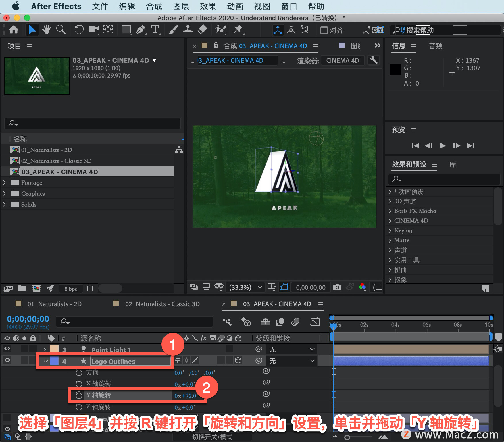Viewport: 504px width, 442px height.
Task: Open renderer options wrench icon
Action: (373, 60)
